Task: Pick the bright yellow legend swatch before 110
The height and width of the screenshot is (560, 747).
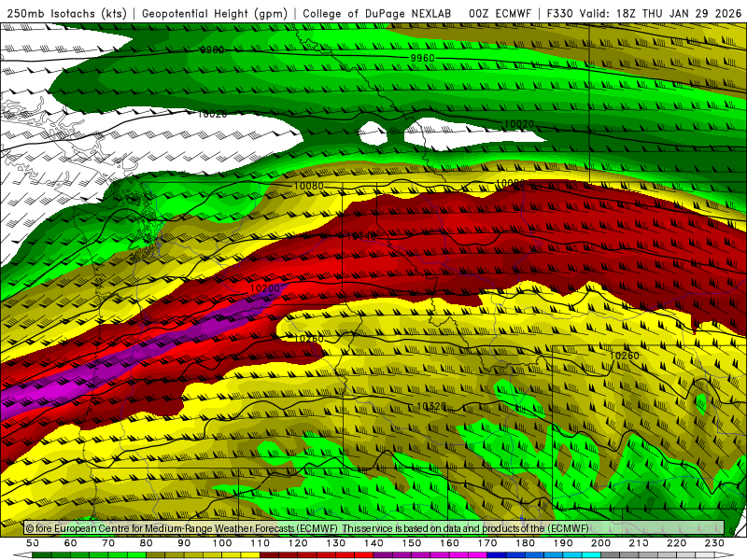Action: [x=250, y=555]
